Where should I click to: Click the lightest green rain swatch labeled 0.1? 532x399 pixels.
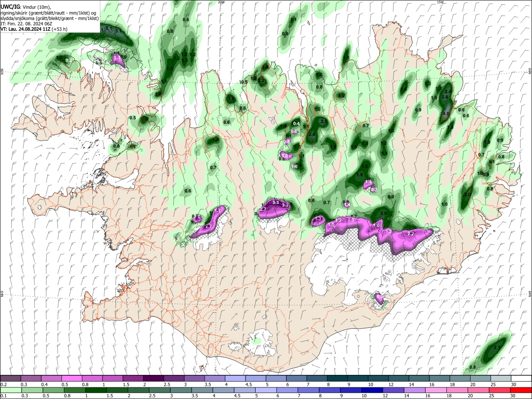click(11, 390)
